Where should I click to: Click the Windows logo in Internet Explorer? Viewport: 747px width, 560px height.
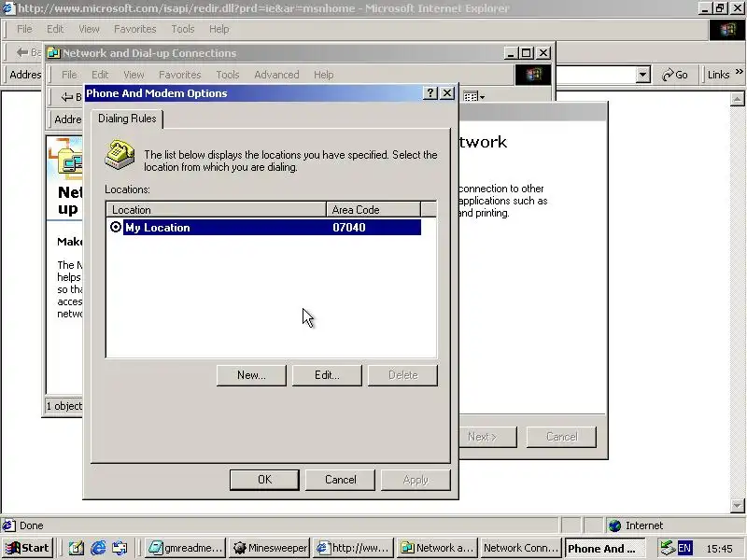727,30
